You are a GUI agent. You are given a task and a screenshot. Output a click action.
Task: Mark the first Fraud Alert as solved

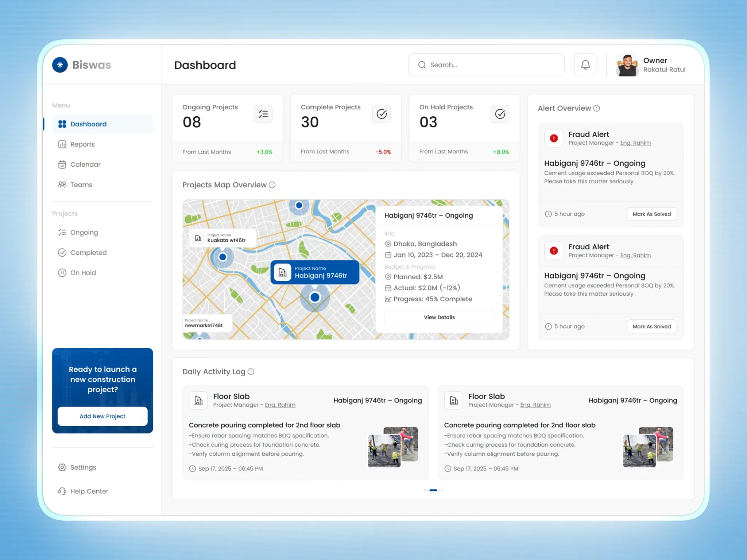tap(651, 214)
